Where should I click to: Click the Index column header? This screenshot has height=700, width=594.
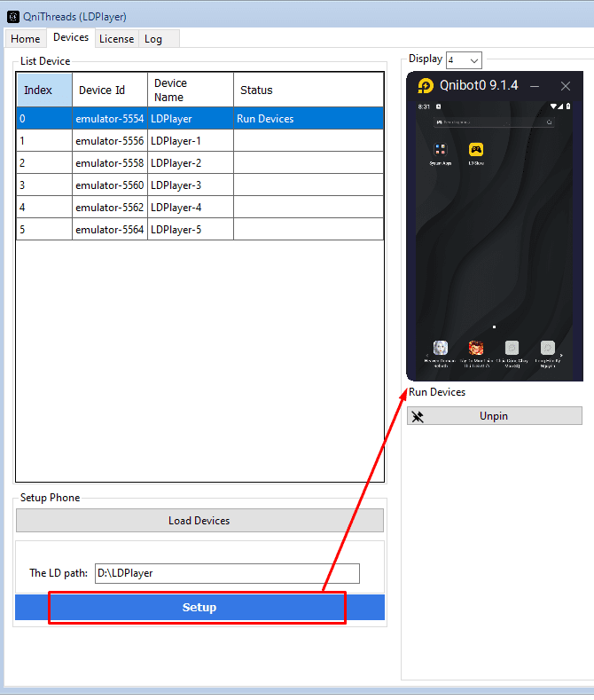pos(44,90)
